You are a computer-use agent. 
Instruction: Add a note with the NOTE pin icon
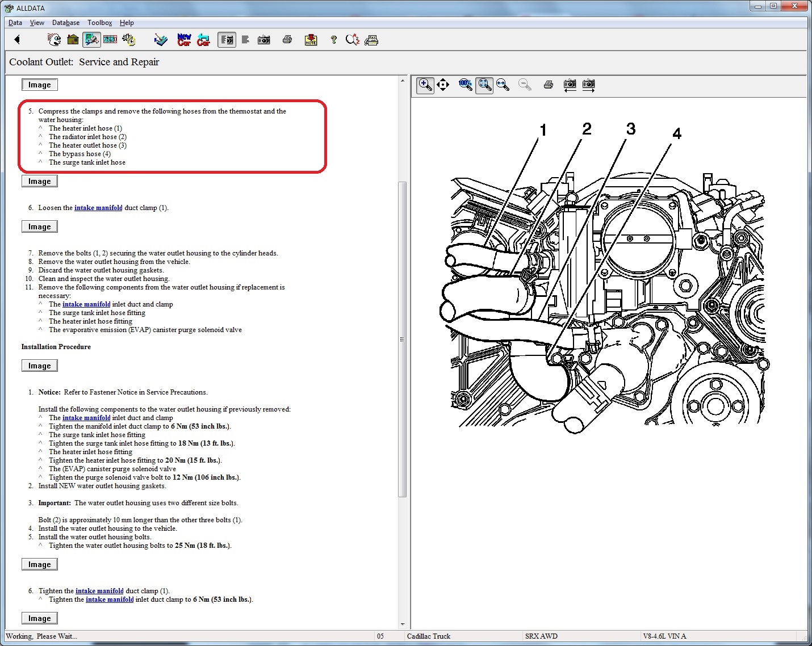pos(311,40)
